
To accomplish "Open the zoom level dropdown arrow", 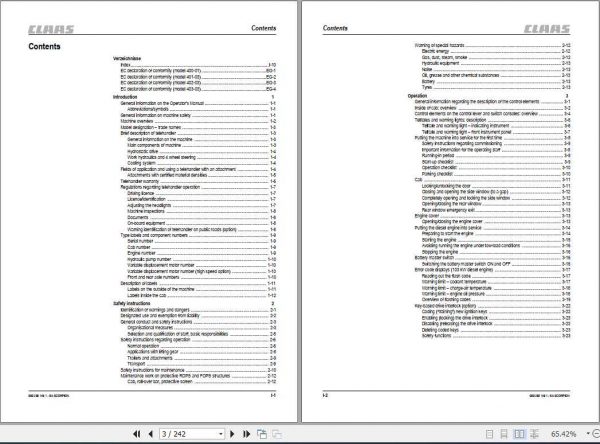I will coord(588,434).
